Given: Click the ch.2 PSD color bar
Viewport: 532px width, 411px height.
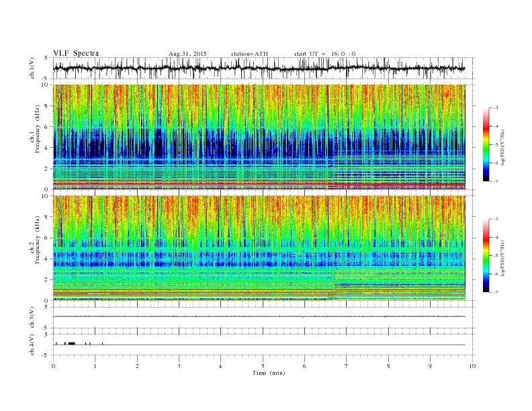Looking at the screenshot, I should 486,256.
